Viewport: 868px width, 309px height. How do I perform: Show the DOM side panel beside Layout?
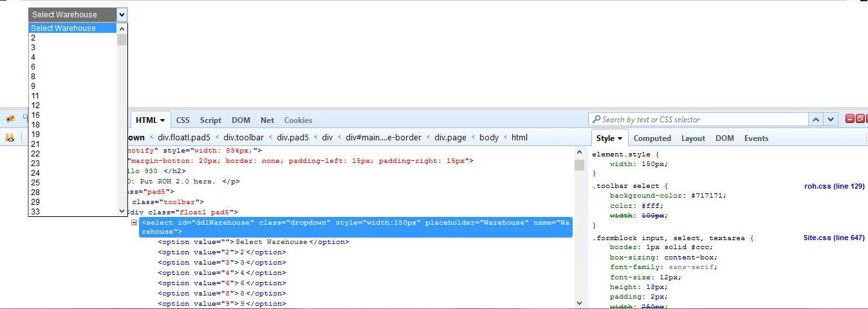tap(725, 138)
